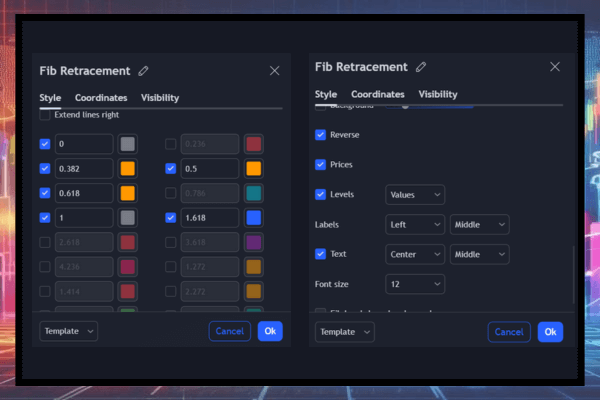
Task: Close the left Fib Retracement dialog
Action: coord(275,71)
